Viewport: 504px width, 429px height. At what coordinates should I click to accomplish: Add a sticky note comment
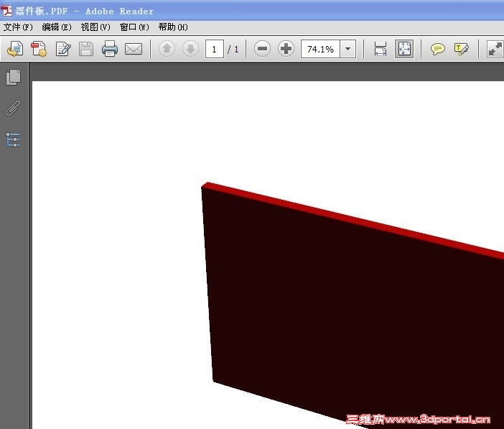[x=437, y=49]
